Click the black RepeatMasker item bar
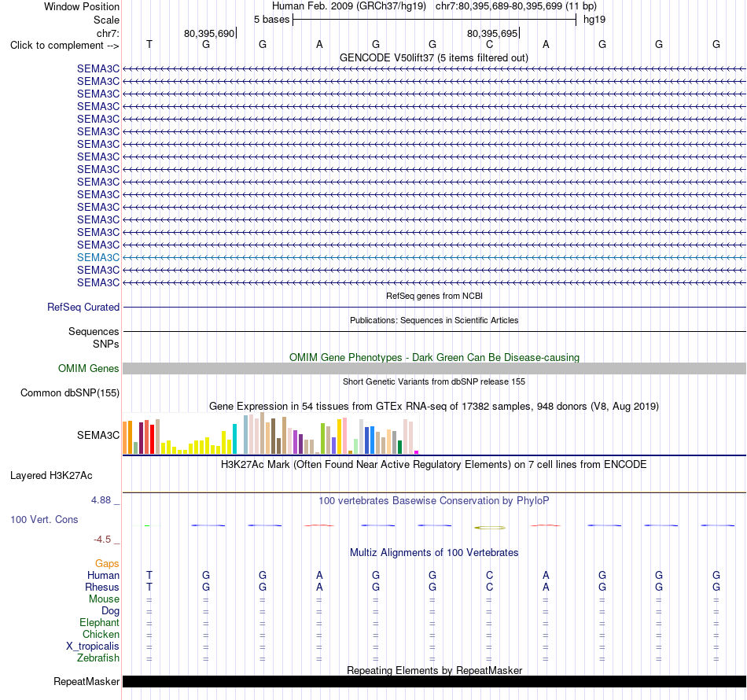 coord(434,681)
